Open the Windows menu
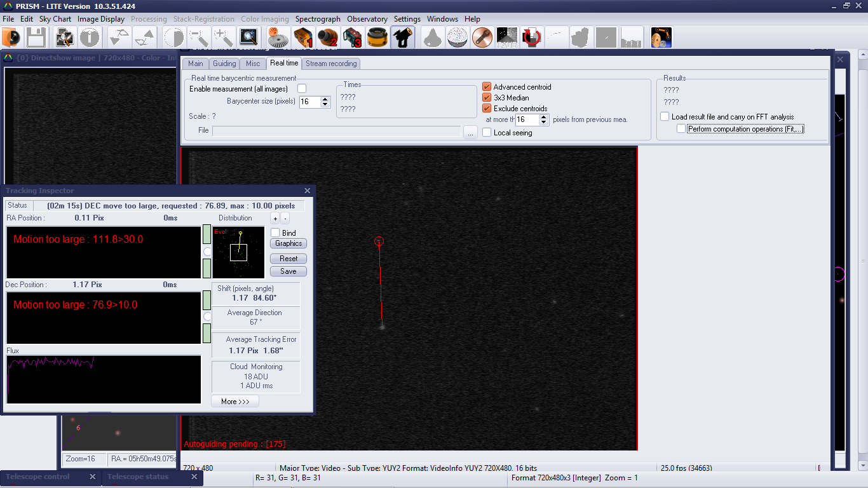Image resolution: width=868 pixels, height=488 pixels. point(442,19)
